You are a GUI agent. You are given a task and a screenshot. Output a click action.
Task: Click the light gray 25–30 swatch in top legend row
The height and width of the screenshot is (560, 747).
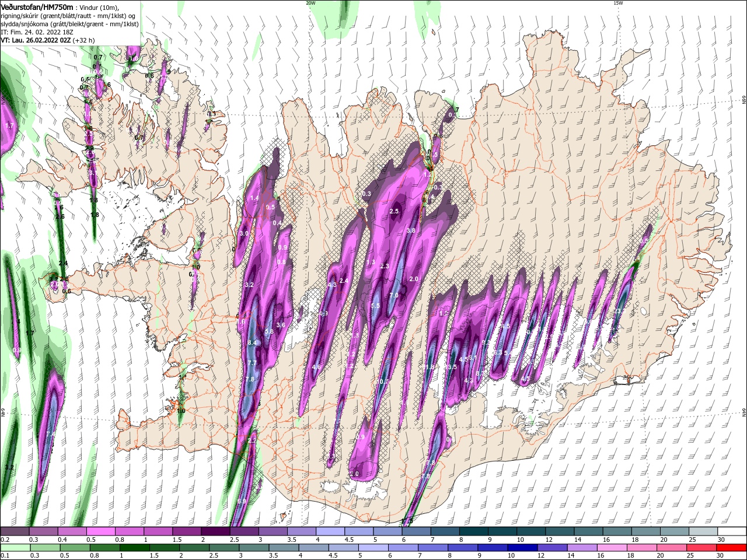703,531
